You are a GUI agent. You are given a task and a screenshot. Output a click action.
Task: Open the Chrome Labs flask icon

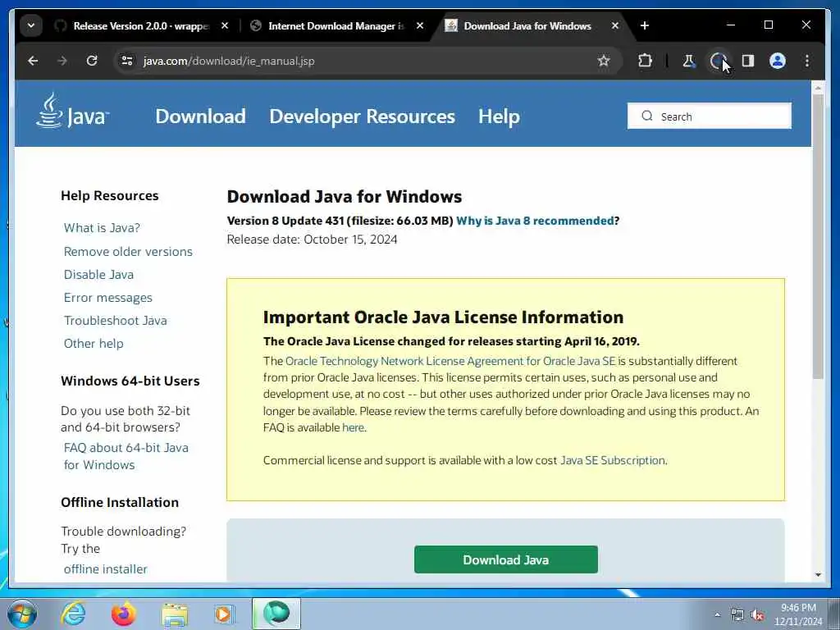click(688, 61)
